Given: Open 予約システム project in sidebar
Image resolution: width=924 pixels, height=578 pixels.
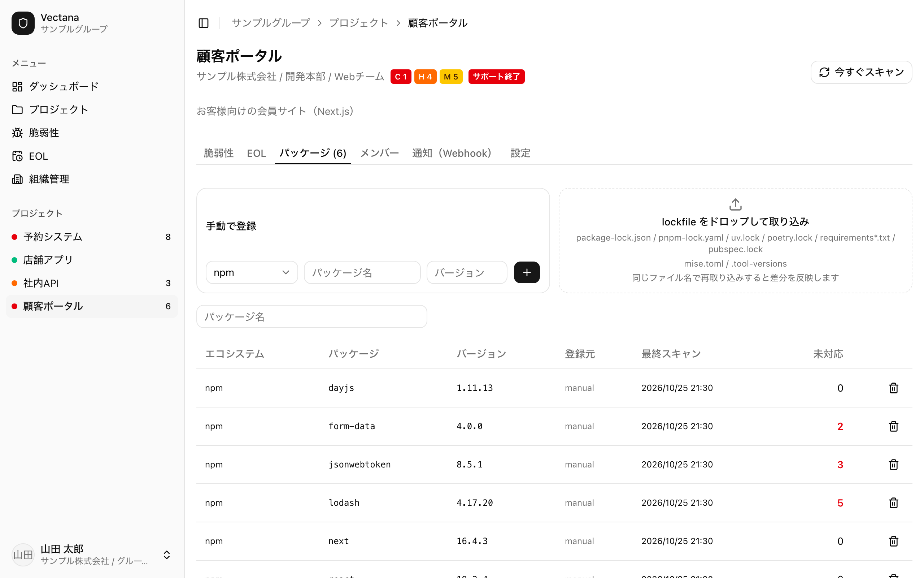Looking at the screenshot, I should (x=92, y=237).
